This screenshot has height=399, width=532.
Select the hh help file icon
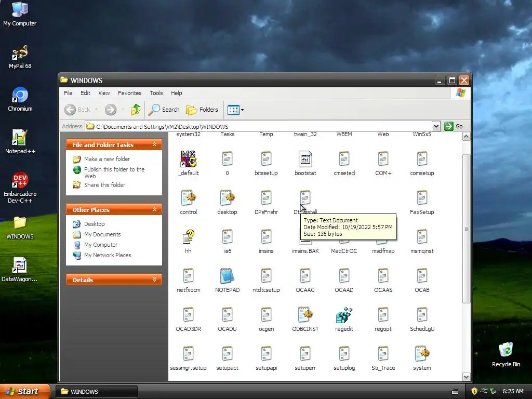tap(188, 237)
